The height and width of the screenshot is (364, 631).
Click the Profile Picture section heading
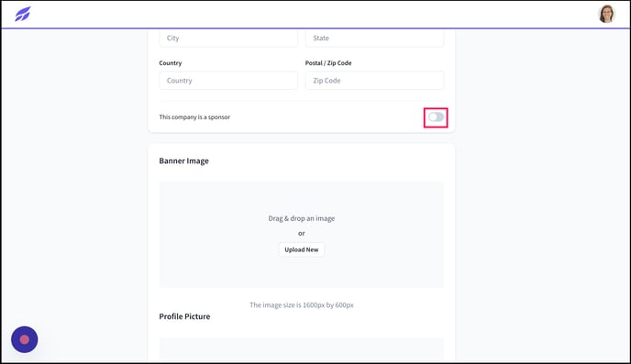click(x=184, y=316)
